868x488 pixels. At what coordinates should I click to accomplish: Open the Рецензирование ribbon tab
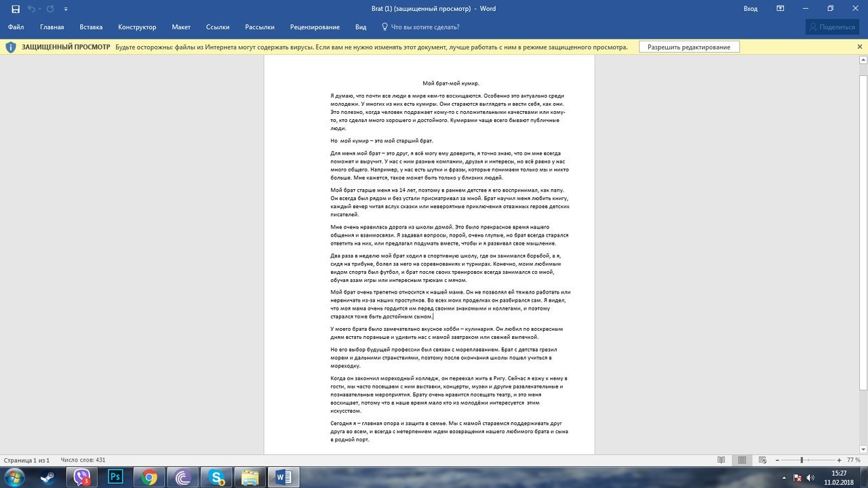click(x=315, y=27)
